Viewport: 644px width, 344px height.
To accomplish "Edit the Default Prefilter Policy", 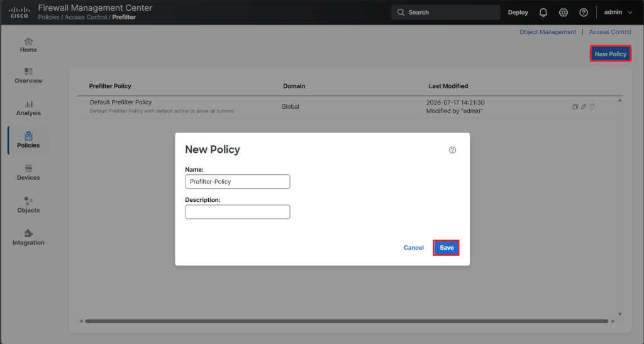I will [584, 107].
